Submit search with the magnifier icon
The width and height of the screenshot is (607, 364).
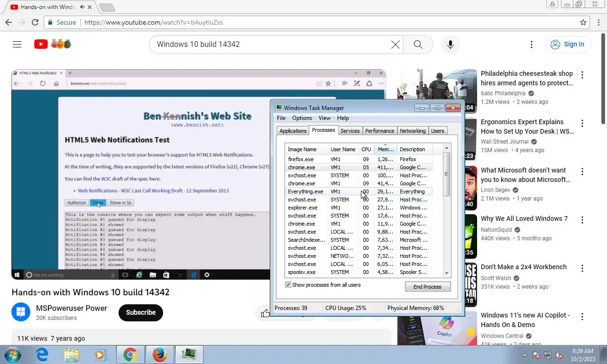[x=418, y=44]
